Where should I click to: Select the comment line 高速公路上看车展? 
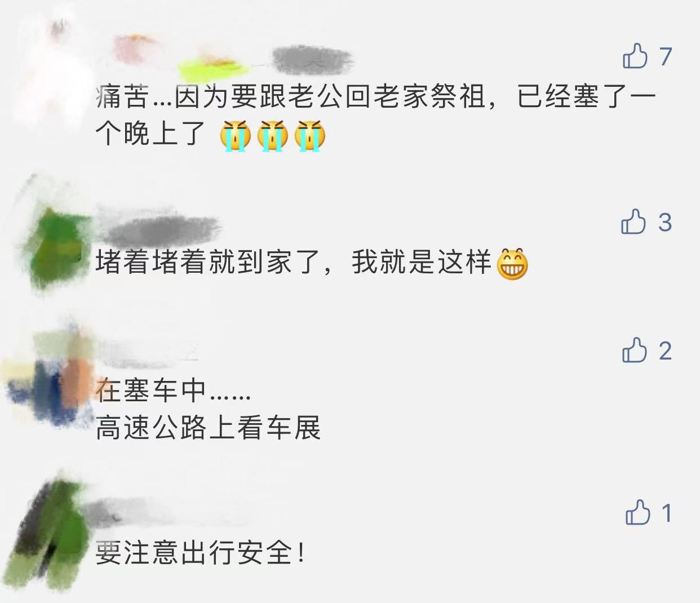tap(208, 428)
